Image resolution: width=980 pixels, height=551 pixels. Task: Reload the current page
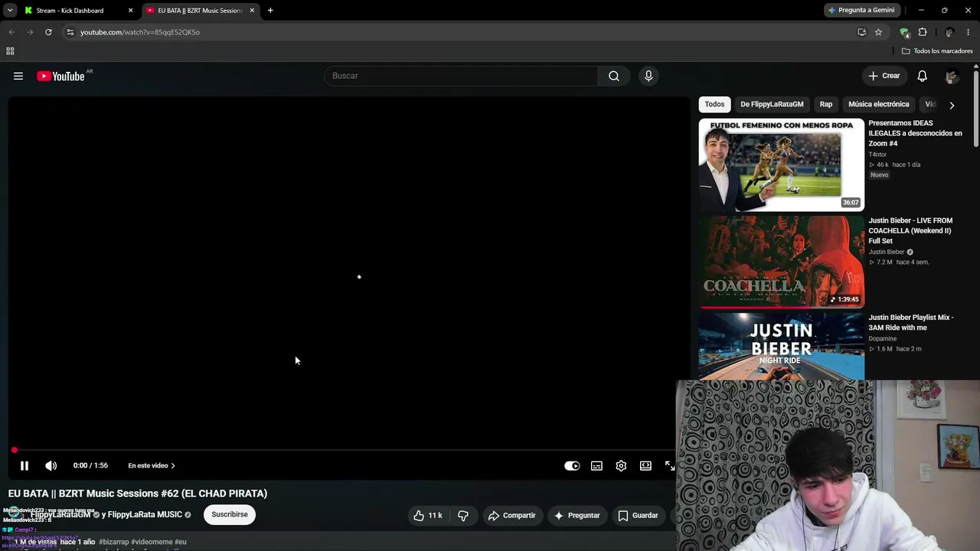[48, 32]
